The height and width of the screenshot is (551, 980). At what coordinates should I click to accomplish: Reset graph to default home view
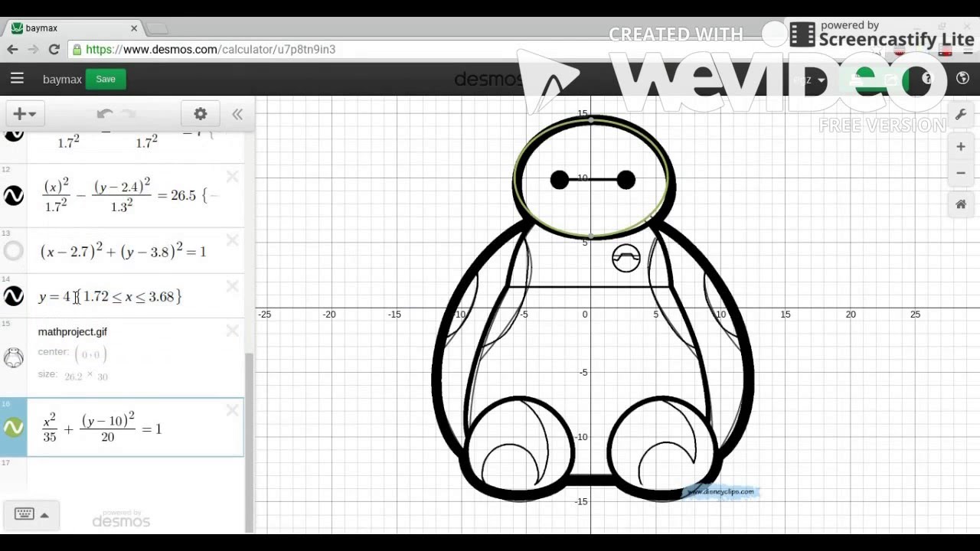[x=961, y=204]
